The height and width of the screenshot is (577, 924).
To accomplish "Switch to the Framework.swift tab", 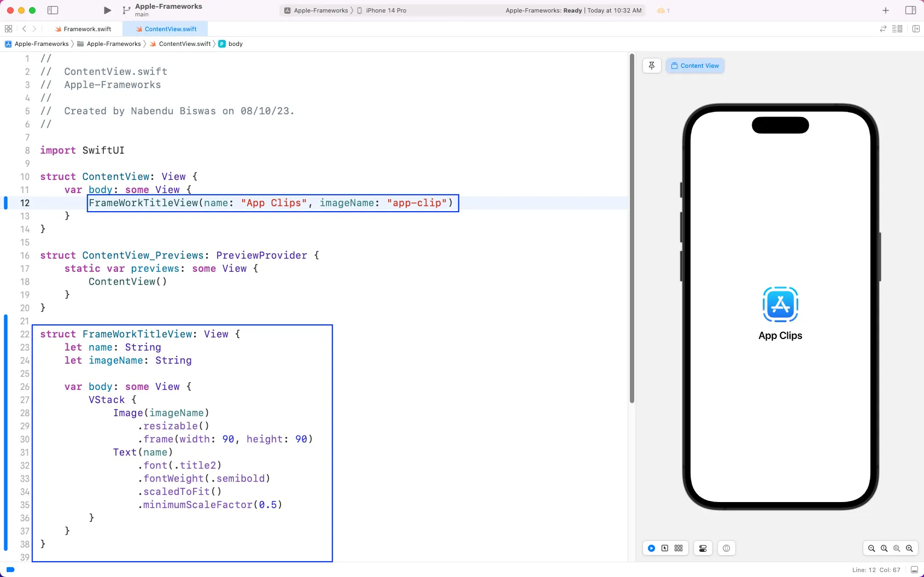I will (x=83, y=29).
